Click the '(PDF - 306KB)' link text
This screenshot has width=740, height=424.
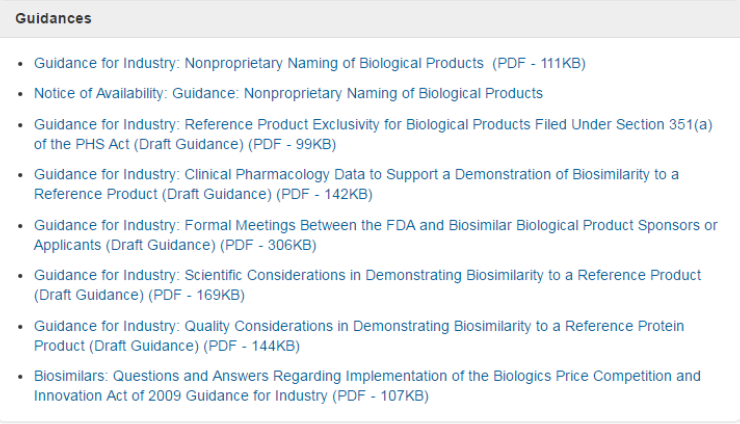[x=269, y=245]
